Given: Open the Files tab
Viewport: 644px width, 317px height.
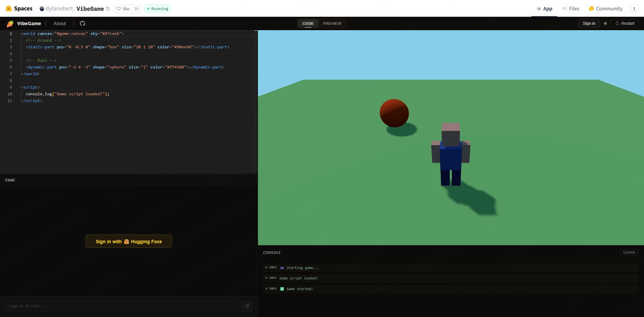Looking at the screenshot, I should 571,9.
